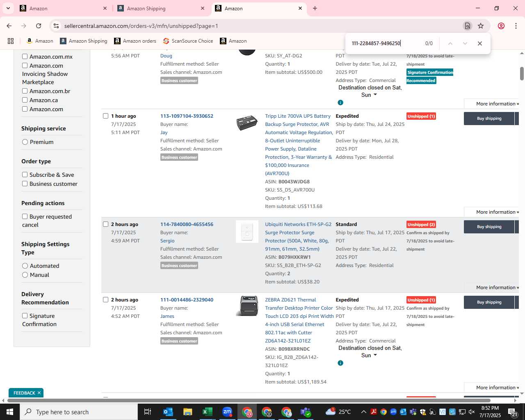Dismiss the FEEDBACK tab
Viewport: 525px width, 420px height.
(39, 393)
